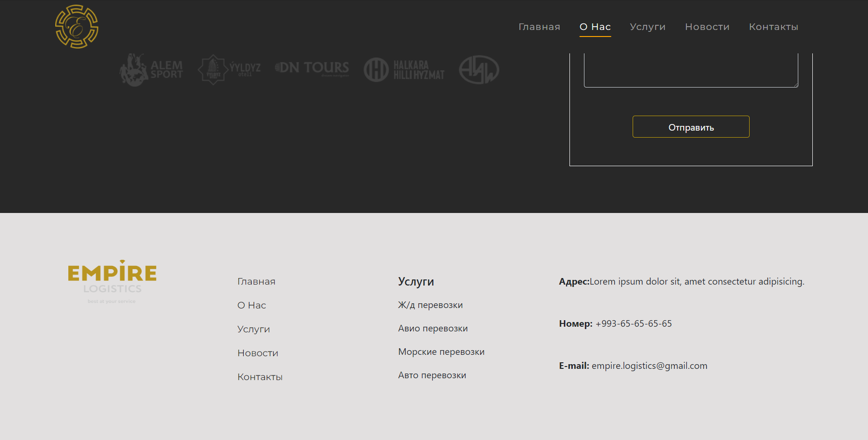
Task: Open Главная in the top navigation
Action: click(x=539, y=27)
